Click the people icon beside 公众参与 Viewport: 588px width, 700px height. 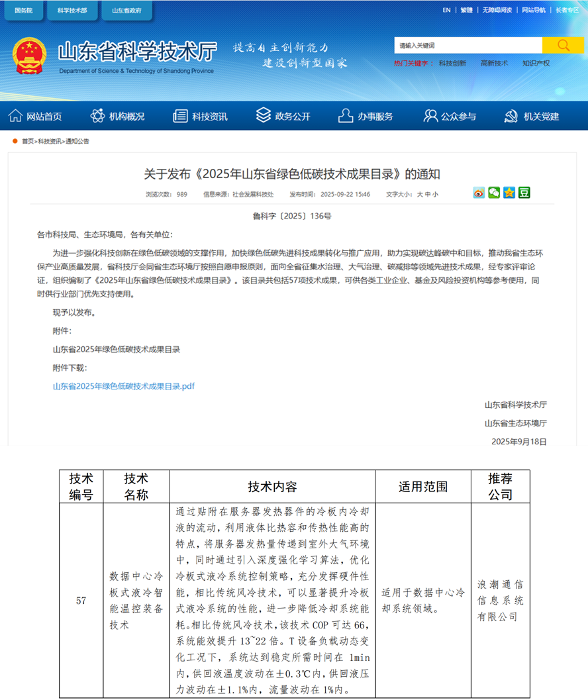(430, 116)
